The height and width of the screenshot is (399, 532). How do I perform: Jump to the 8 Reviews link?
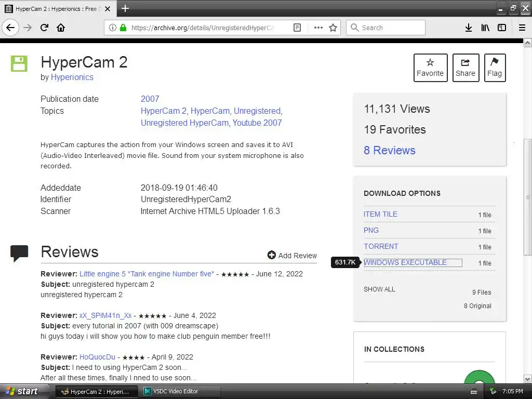click(x=390, y=150)
